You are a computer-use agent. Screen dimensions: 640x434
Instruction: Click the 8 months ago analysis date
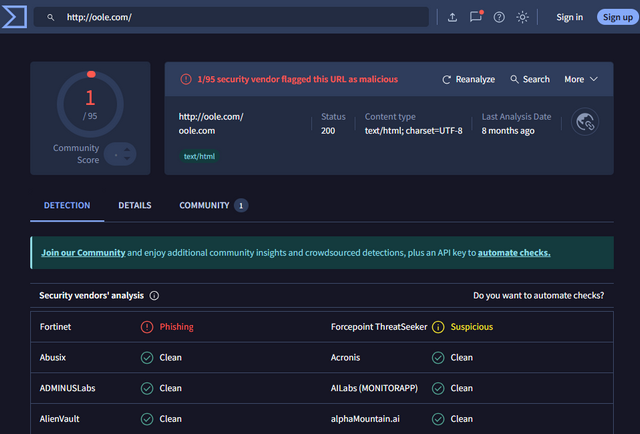508,131
